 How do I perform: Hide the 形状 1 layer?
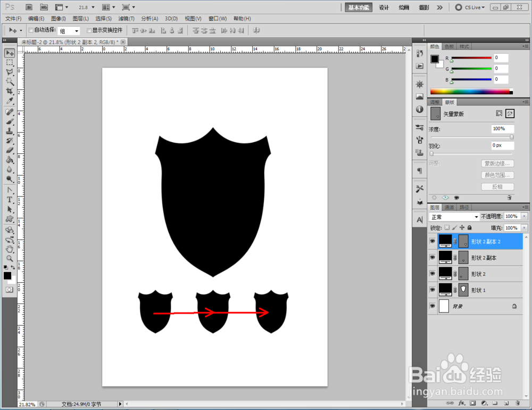tap(432, 290)
